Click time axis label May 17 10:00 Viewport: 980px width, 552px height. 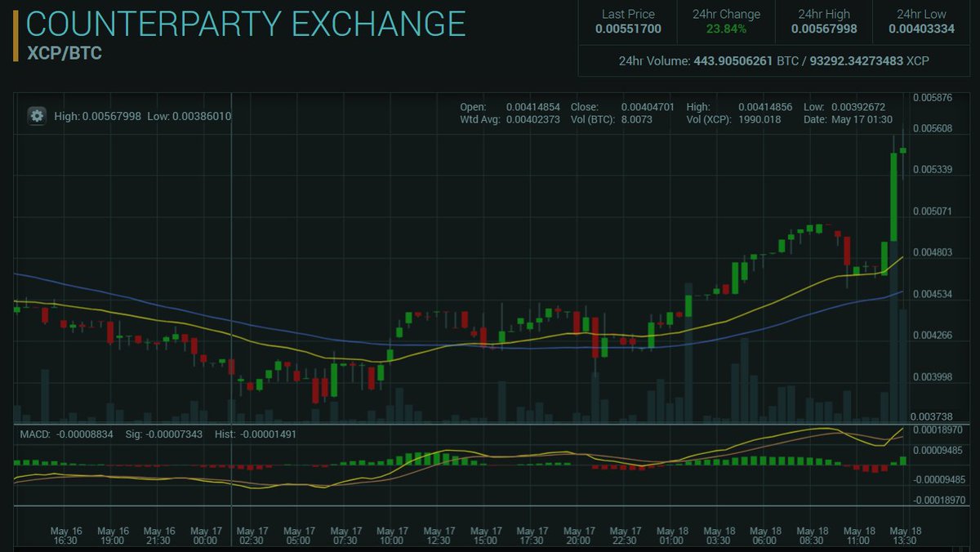[391, 536]
